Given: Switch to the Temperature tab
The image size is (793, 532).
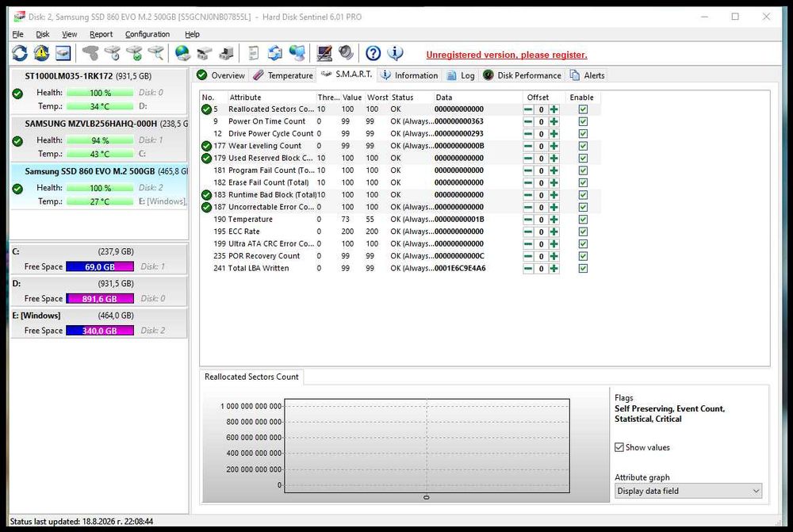Looking at the screenshot, I should [x=283, y=75].
